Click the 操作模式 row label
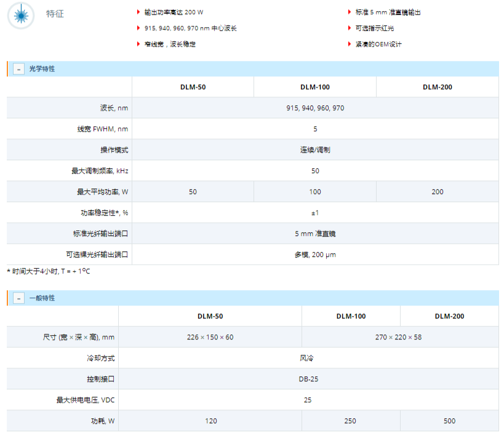Image resolution: width=504 pixels, height=438 pixels. click(x=114, y=150)
